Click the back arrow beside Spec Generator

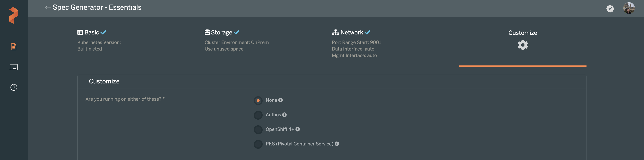click(x=48, y=7)
